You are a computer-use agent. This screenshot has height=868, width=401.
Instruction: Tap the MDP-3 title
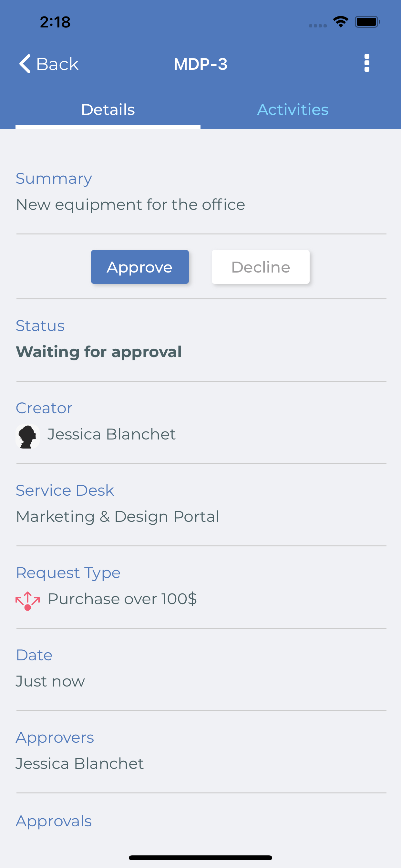[200, 64]
